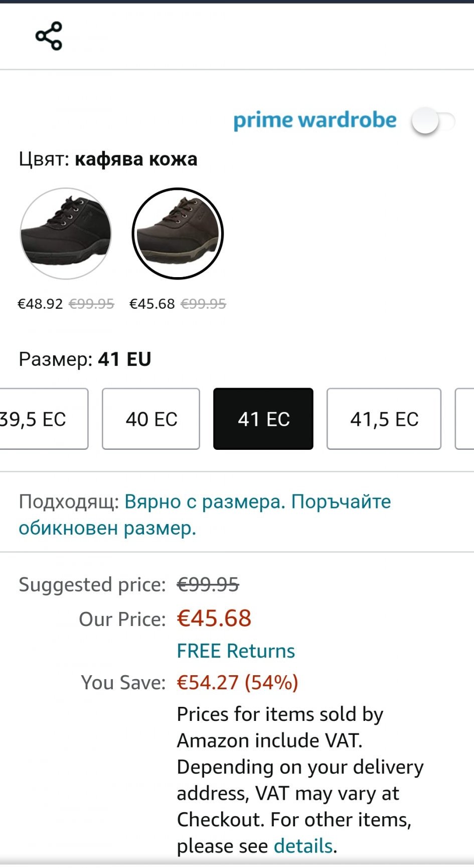
Task: Open the FREE Returns link
Action: tap(236, 651)
